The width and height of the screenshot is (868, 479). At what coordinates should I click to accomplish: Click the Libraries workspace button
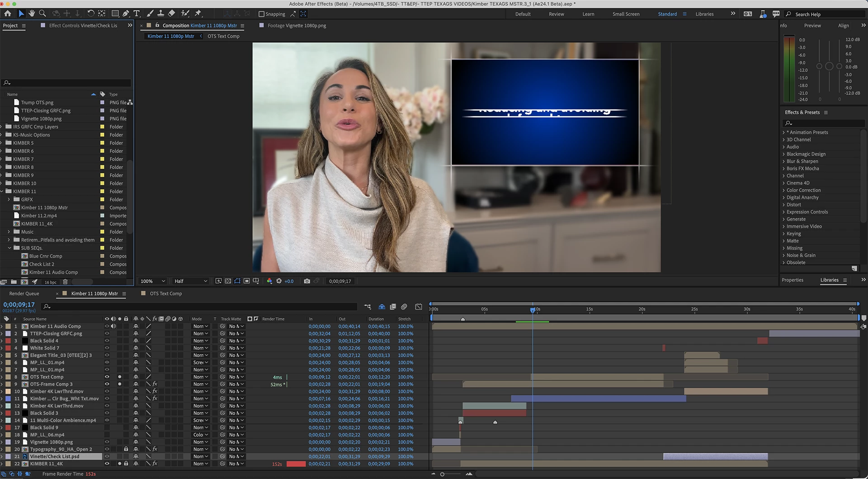(x=704, y=14)
